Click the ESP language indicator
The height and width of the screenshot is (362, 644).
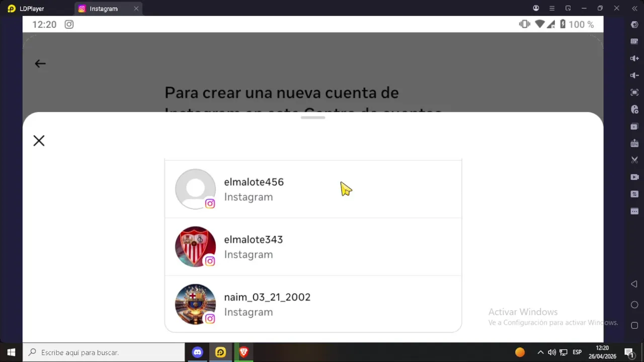point(578,352)
